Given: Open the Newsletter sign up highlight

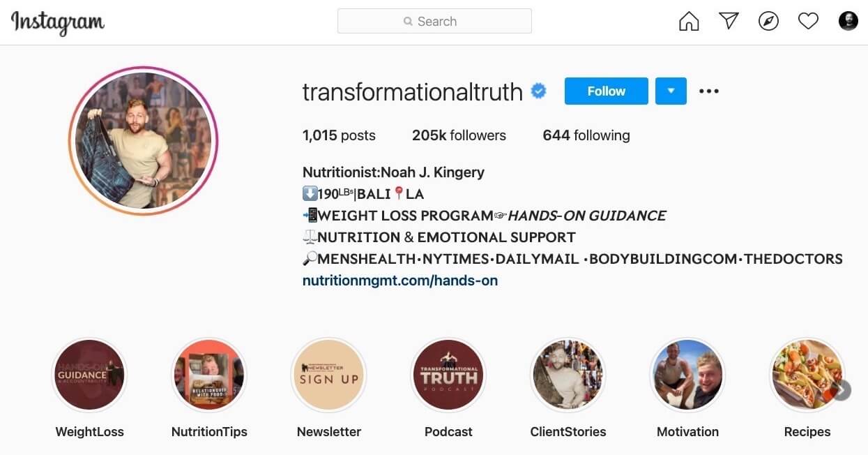Looking at the screenshot, I should [x=329, y=375].
